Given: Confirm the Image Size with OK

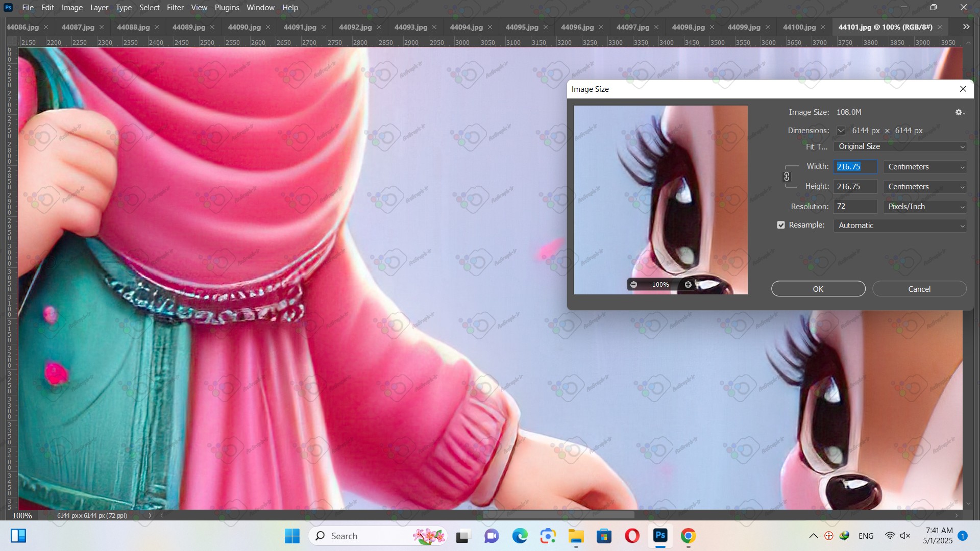Looking at the screenshot, I should coord(818,289).
